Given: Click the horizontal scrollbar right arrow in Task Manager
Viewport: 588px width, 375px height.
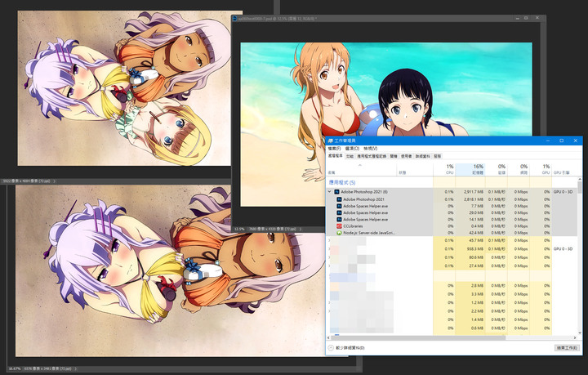Looking at the screenshot, I should [575, 337].
